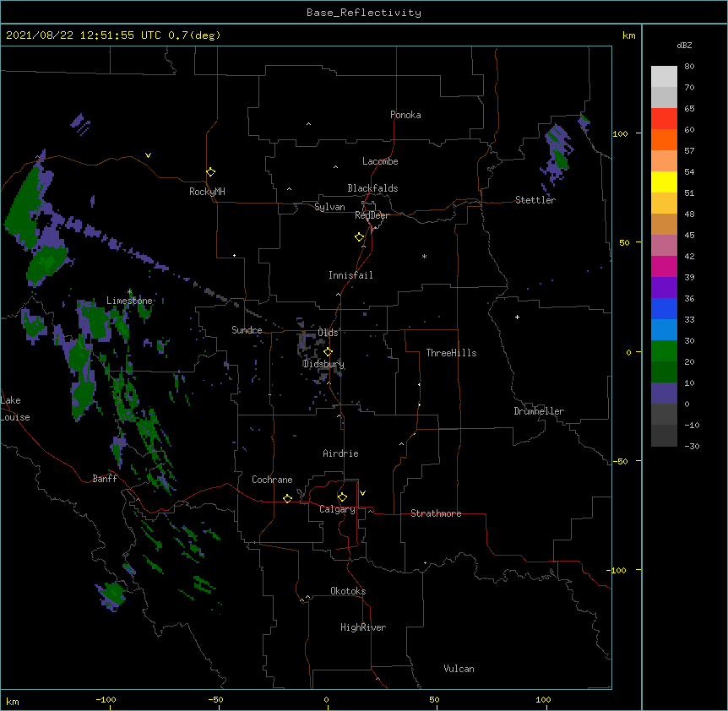Click the Calgary city label
The height and width of the screenshot is (711, 728).
click(338, 509)
